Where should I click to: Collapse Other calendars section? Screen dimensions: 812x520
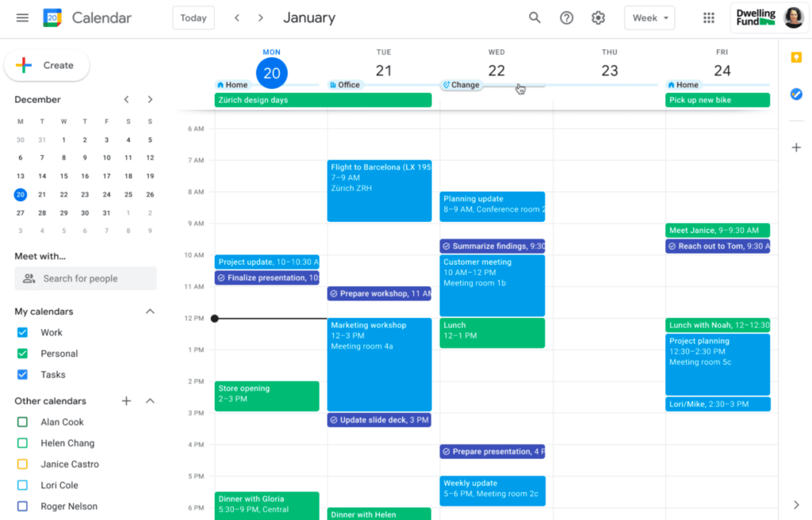[150, 401]
